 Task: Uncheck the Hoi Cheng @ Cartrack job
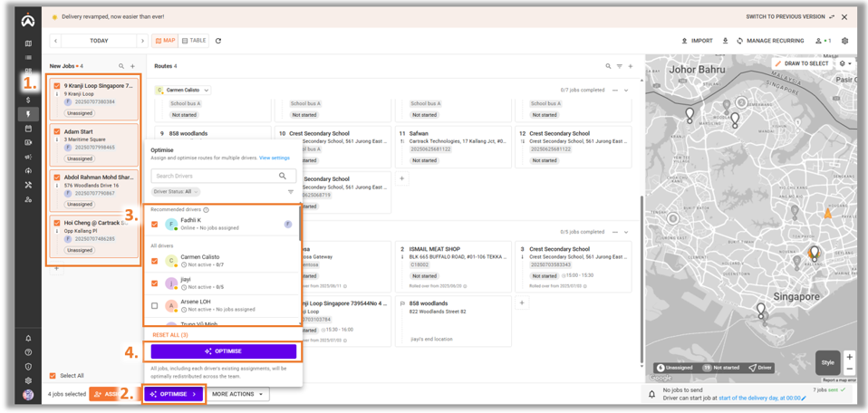pyautogui.click(x=57, y=223)
